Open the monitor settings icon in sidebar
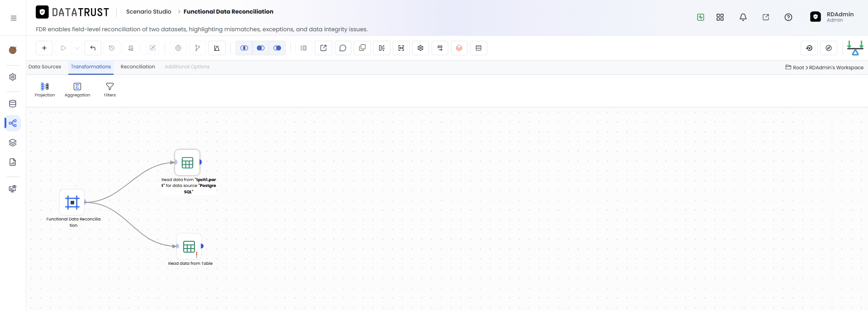The image size is (868, 311). tap(13, 189)
